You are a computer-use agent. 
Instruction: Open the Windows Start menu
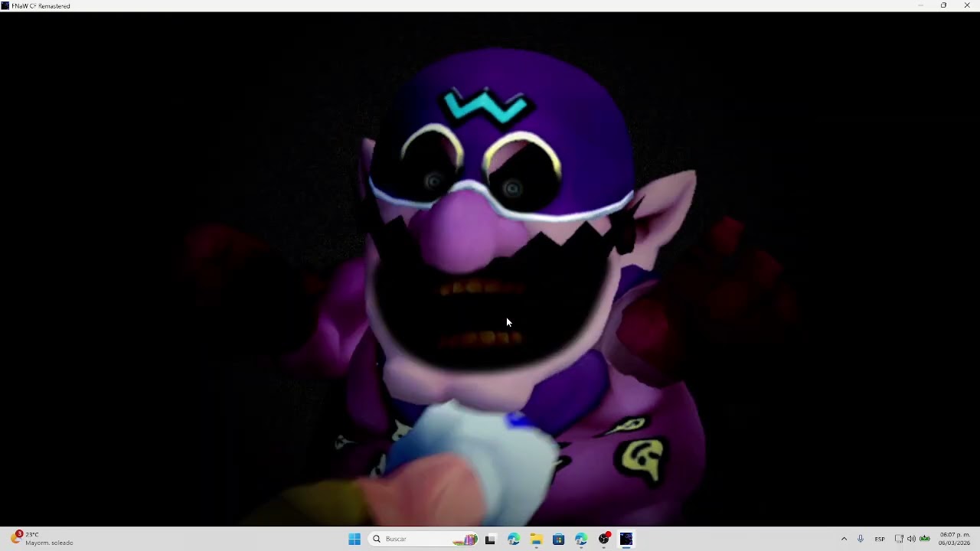(354, 539)
